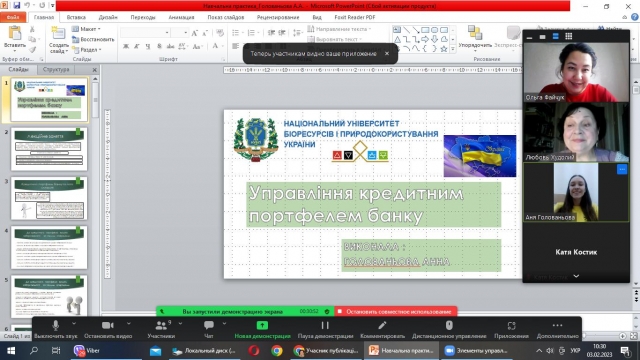Viewport: 640px width, 360px height.
Task: Expand video options arrow next to camera
Action: pos(129,323)
